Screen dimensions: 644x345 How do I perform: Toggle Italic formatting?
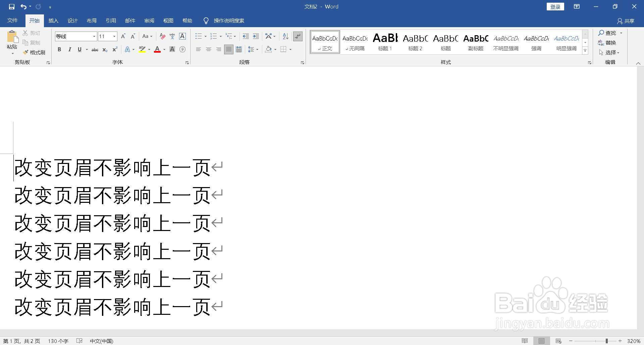[x=69, y=49]
